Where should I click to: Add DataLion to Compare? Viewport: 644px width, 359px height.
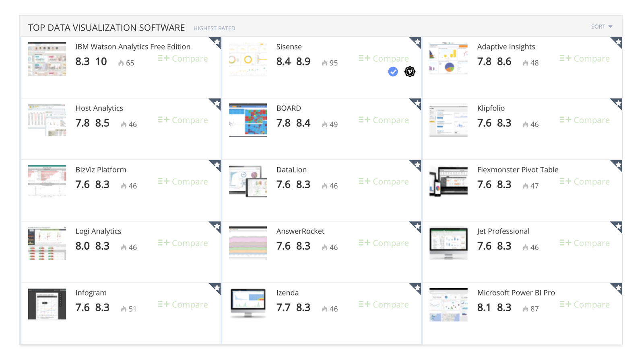(x=384, y=182)
